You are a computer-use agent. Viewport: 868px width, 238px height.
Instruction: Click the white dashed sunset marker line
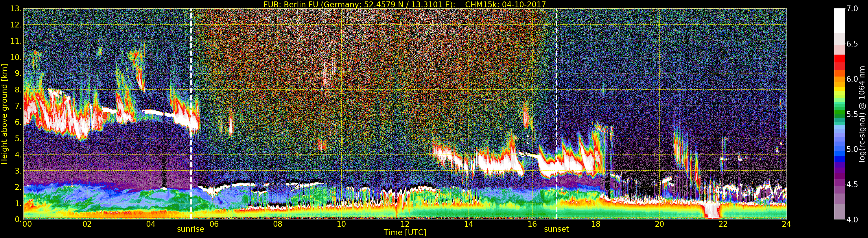(556, 114)
